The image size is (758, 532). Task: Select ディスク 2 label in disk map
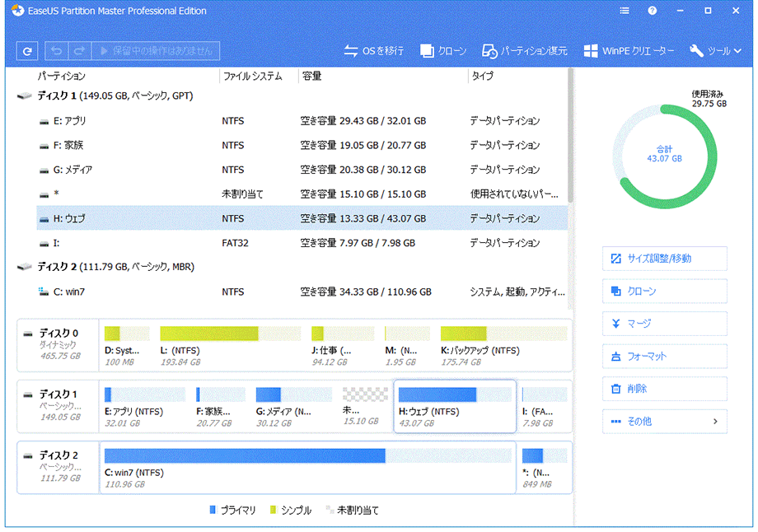click(58, 467)
